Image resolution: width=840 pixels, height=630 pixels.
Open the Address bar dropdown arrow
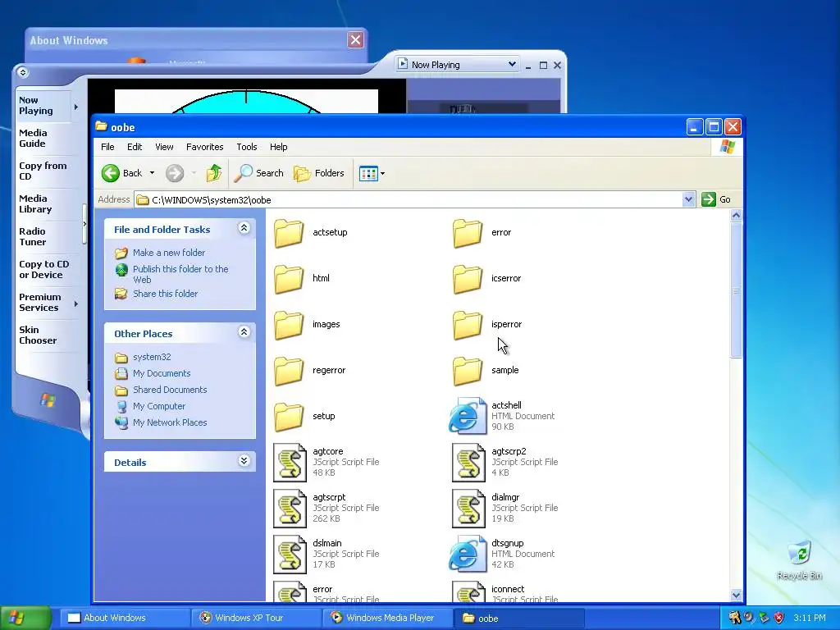click(x=688, y=200)
